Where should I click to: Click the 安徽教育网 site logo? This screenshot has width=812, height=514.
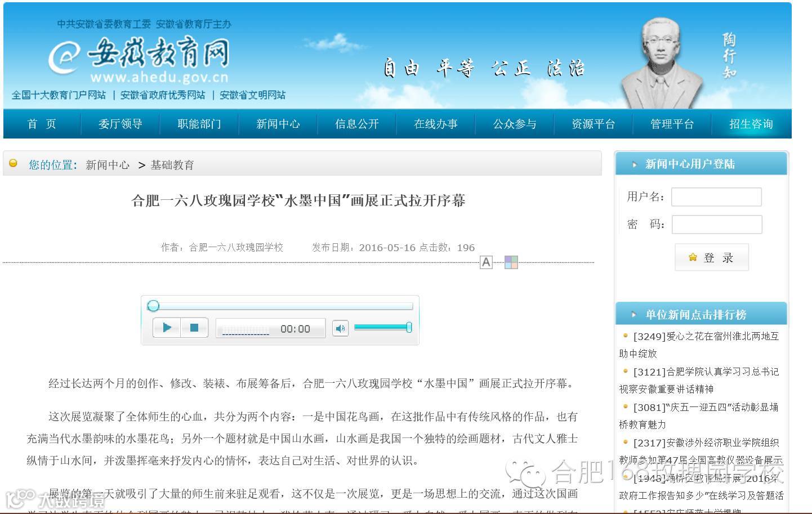click(139, 60)
